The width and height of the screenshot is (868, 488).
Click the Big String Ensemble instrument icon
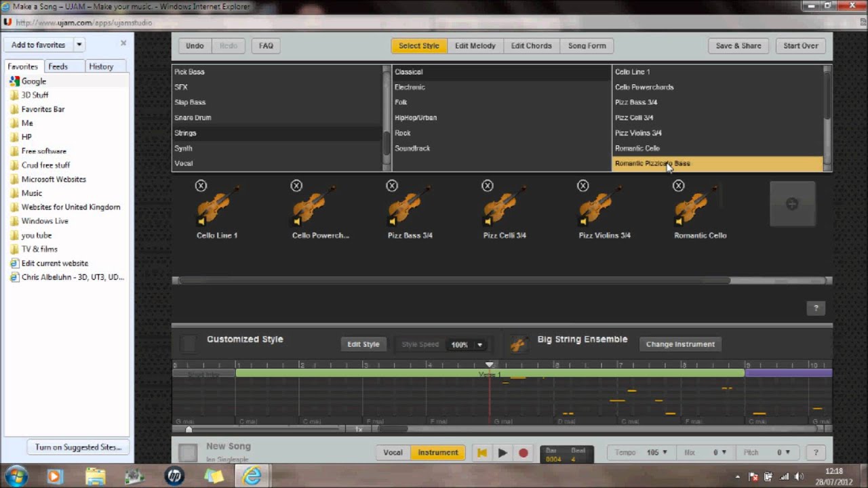pyautogui.click(x=519, y=344)
